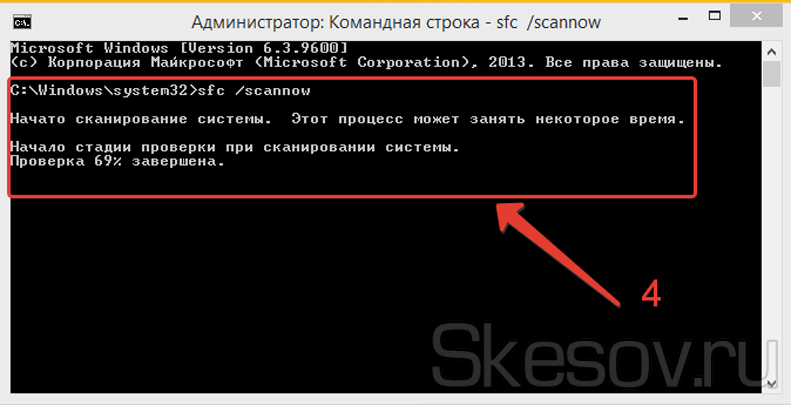Click the Корпорация Майкрософт copyright line
791x405 pixels.
[366, 63]
